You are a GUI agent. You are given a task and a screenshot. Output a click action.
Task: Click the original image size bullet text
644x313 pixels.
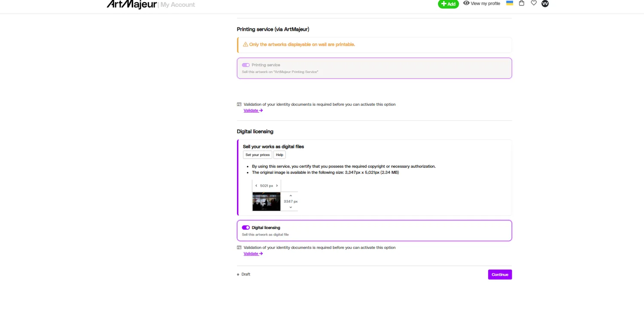coord(325,172)
